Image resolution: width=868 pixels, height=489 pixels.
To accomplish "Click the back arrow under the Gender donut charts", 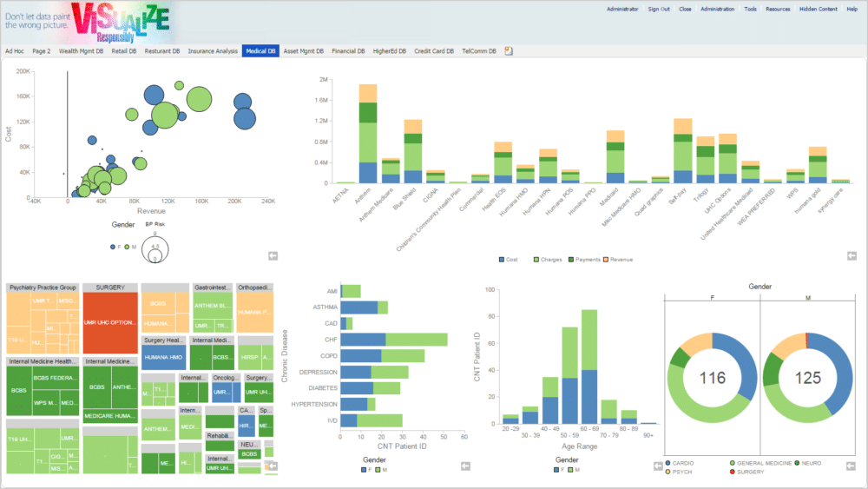I will (852, 466).
